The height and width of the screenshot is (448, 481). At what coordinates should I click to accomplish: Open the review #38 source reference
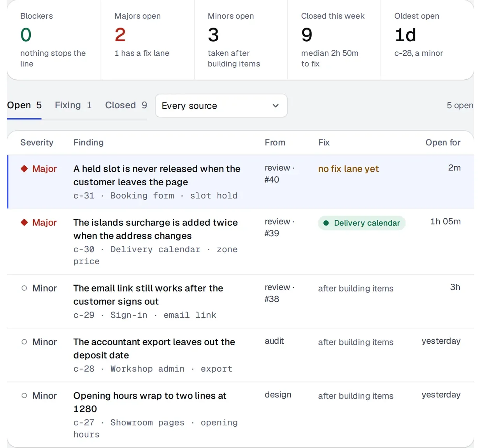tap(279, 293)
